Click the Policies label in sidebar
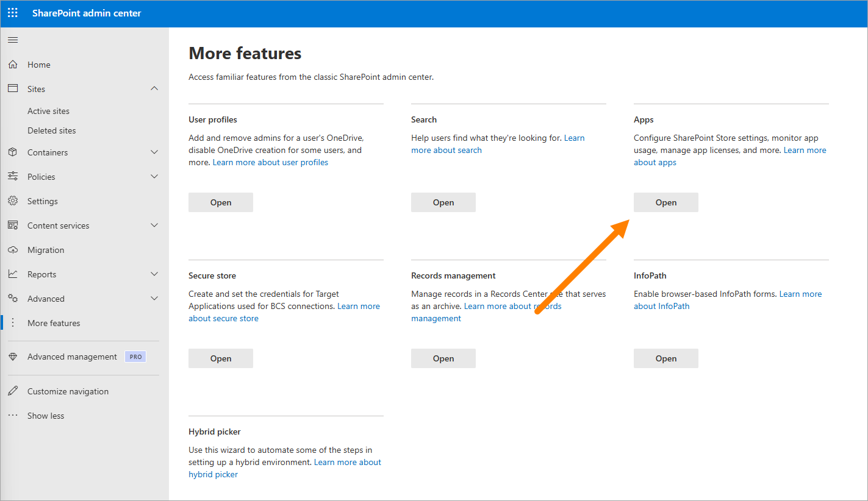Viewport: 868px width, 501px height. pyautogui.click(x=41, y=177)
